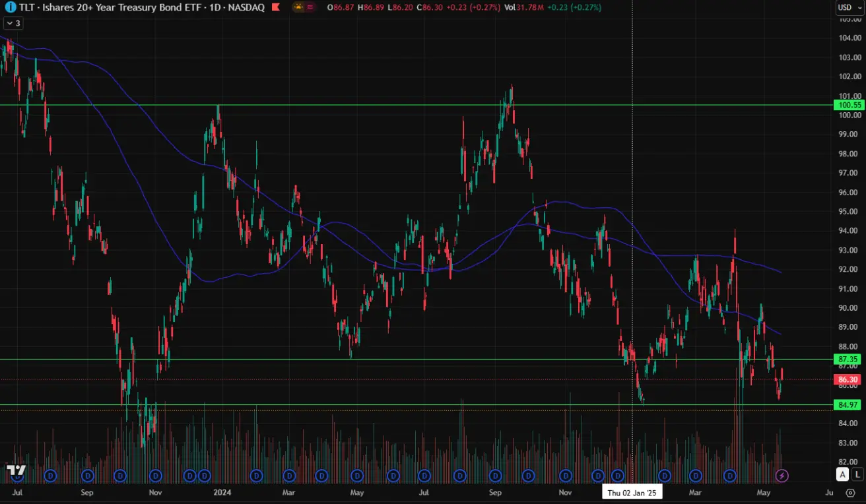The height and width of the screenshot is (504, 866).
Task: Click the TradingView logo at chart bottom-left
Action: (x=16, y=471)
